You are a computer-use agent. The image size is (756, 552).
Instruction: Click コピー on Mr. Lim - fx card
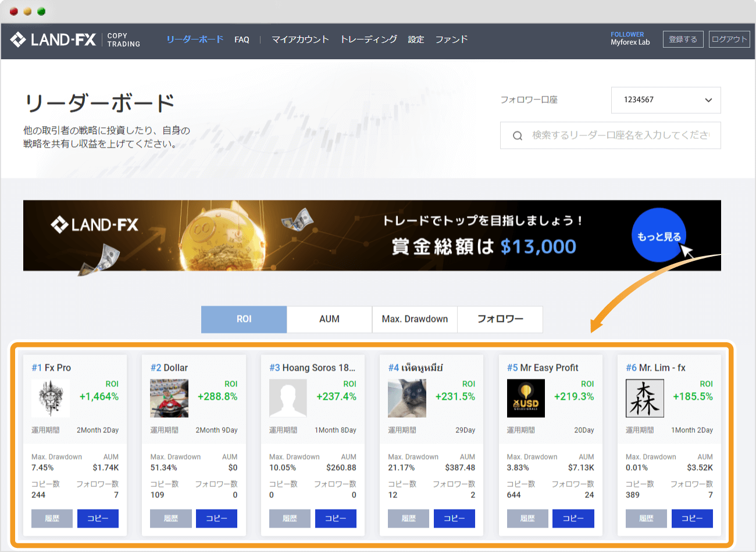(692, 518)
